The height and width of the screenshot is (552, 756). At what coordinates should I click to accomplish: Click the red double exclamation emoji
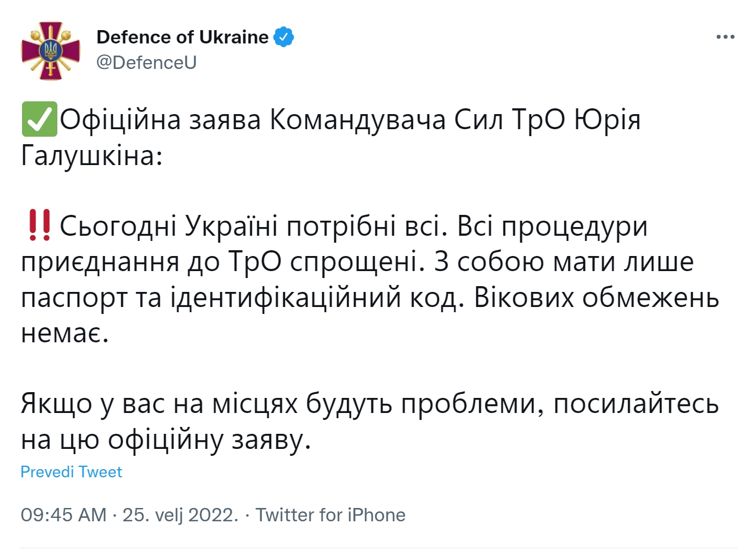tap(39, 225)
